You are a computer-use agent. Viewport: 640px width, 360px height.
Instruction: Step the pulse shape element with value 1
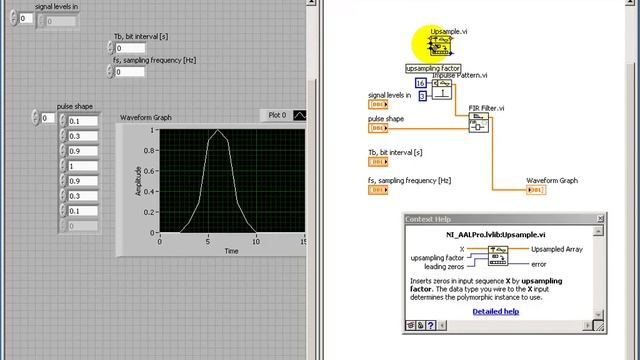[x=63, y=166]
